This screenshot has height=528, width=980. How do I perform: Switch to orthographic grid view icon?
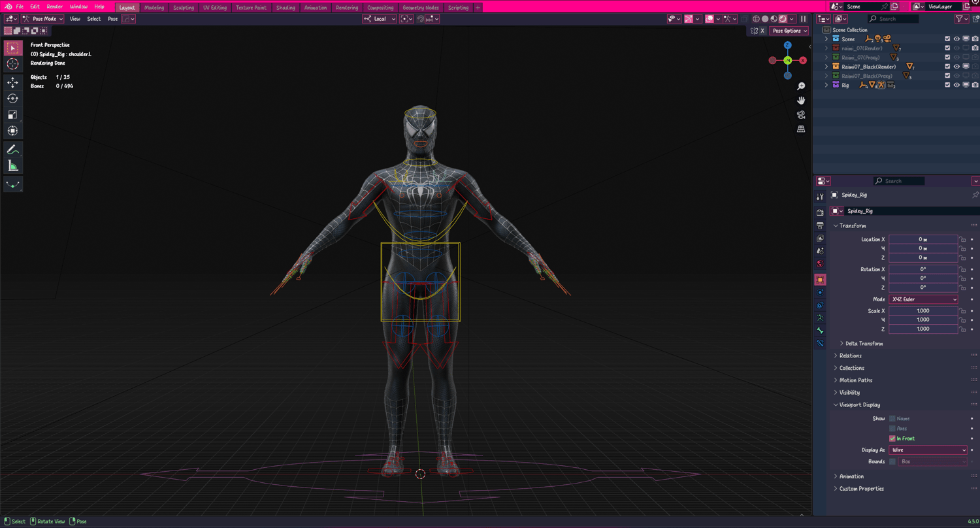pyautogui.click(x=801, y=129)
